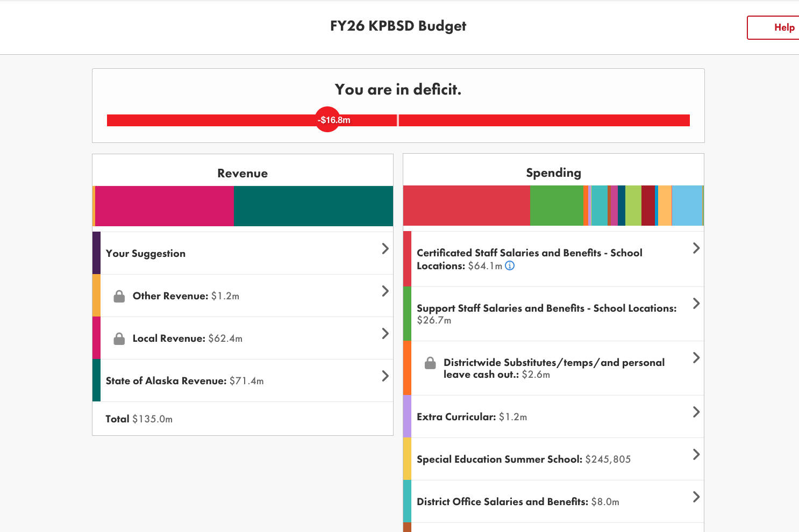Viewport: 799px width, 532px height.
Task: Click the info icon beside Certificated Staff Salaries
Action: coord(510,265)
